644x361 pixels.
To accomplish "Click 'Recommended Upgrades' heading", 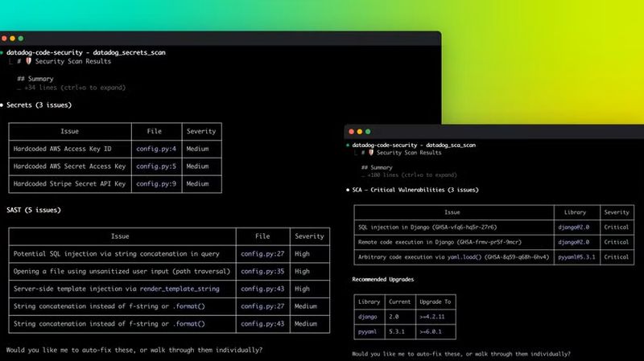I will [383, 279].
